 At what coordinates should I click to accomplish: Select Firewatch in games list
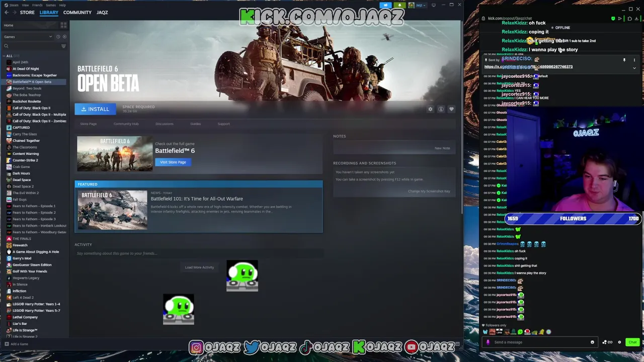(x=20, y=245)
